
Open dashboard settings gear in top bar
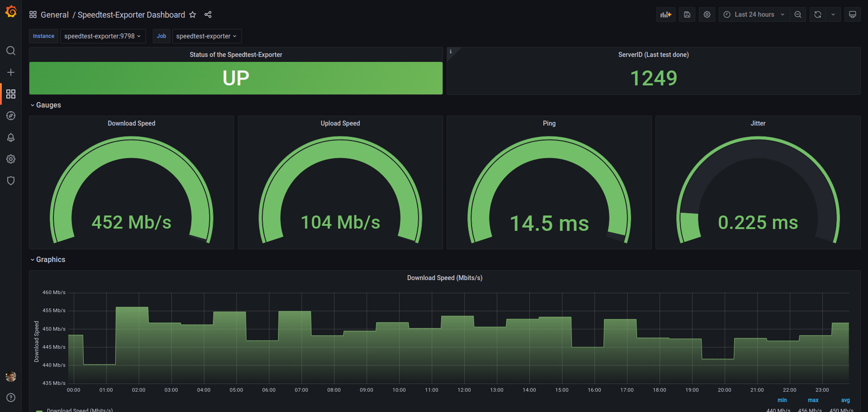(707, 14)
